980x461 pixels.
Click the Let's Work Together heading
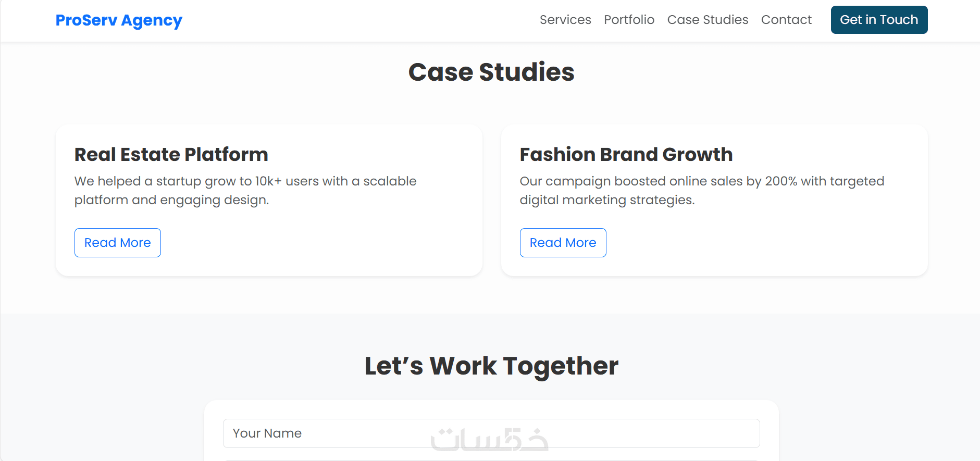[x=491, y=366]
